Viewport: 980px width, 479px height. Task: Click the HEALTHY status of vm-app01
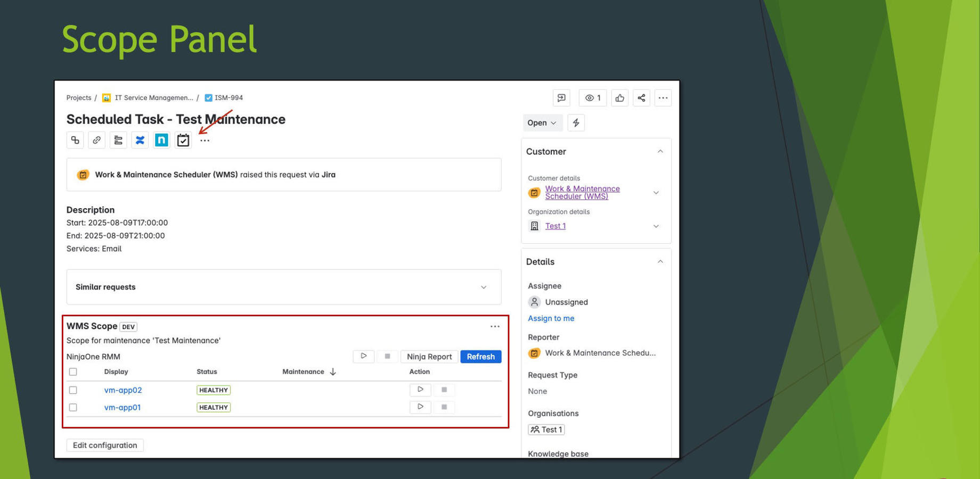pyautogui.click(x=214, y=408)
